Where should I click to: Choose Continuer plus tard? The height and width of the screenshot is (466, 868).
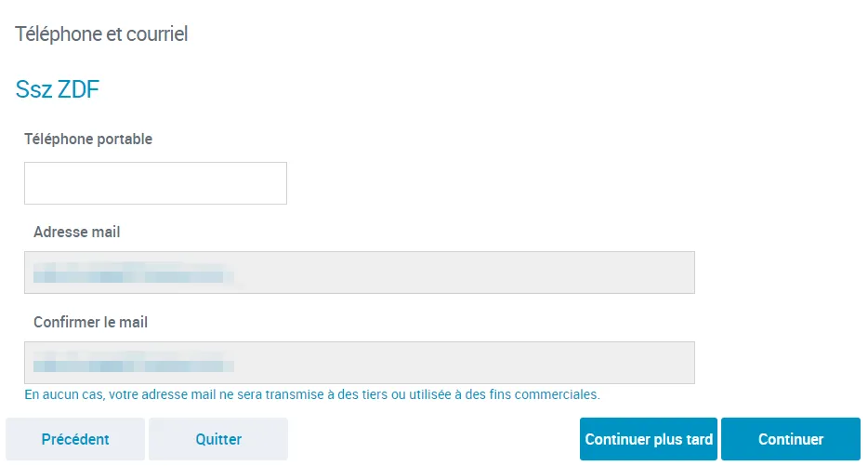(649, 439)
